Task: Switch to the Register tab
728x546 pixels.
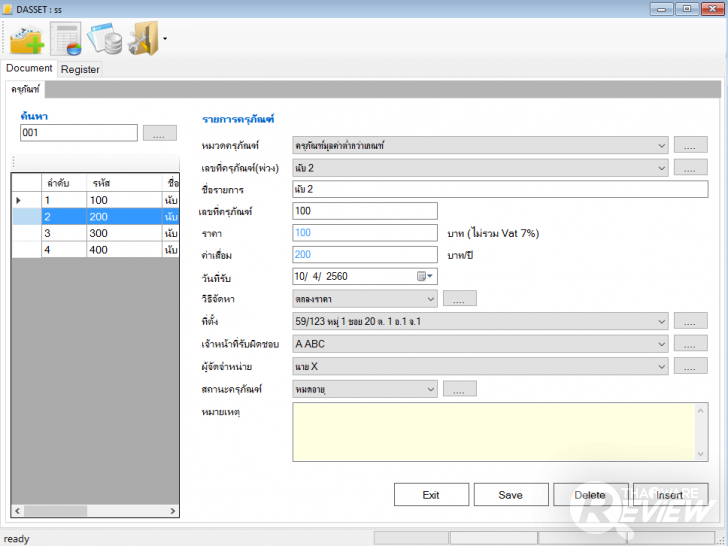Action: click(x=80, y=70)
